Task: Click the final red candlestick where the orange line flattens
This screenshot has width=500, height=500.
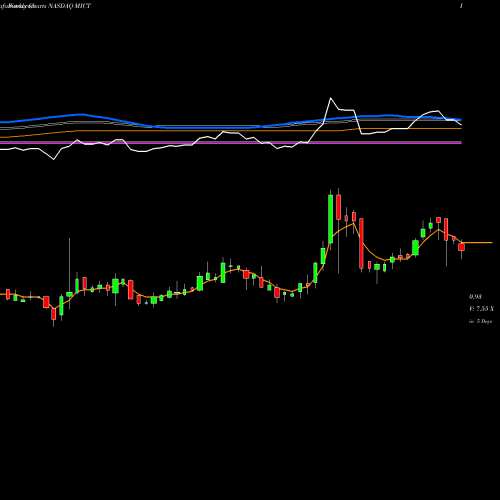Action: (x=461, y=247)
